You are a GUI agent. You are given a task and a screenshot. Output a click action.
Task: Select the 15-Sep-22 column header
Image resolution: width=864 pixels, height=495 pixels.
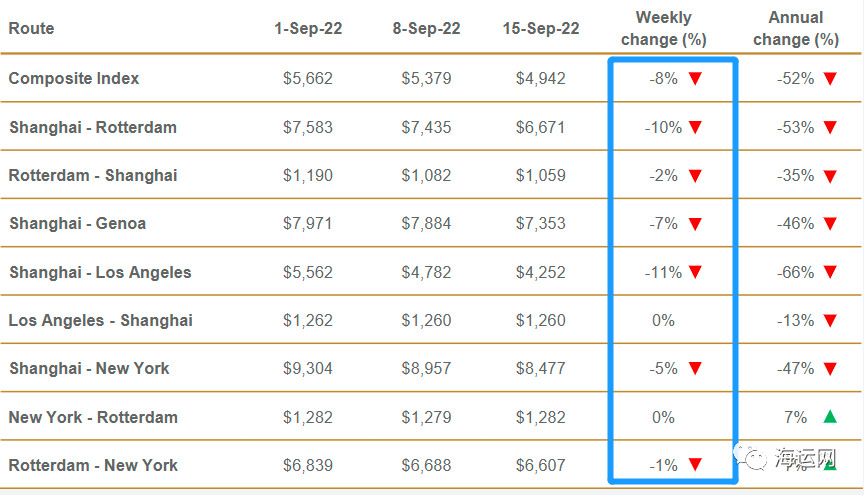point(541,29)
